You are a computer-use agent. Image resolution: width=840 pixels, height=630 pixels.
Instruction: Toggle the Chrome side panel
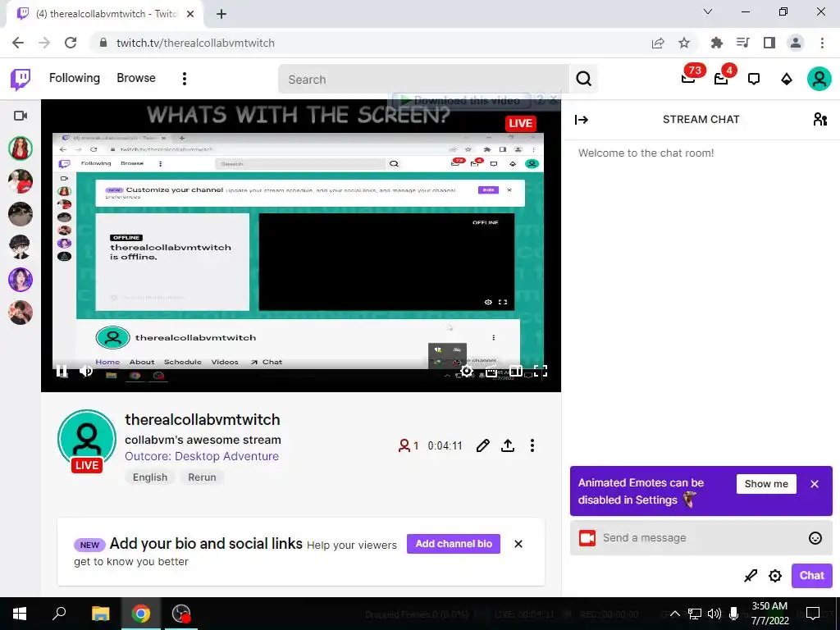coord(769,43)
